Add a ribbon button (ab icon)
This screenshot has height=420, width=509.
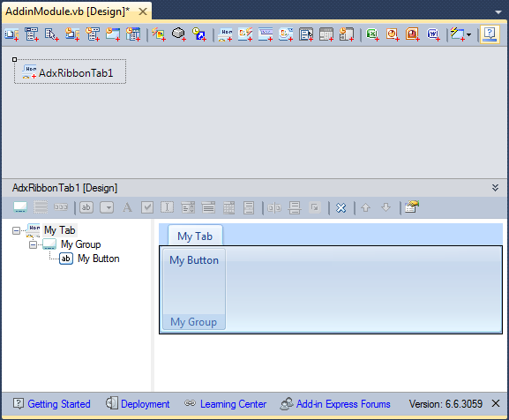pyautogui.click(x=86, y=207)
